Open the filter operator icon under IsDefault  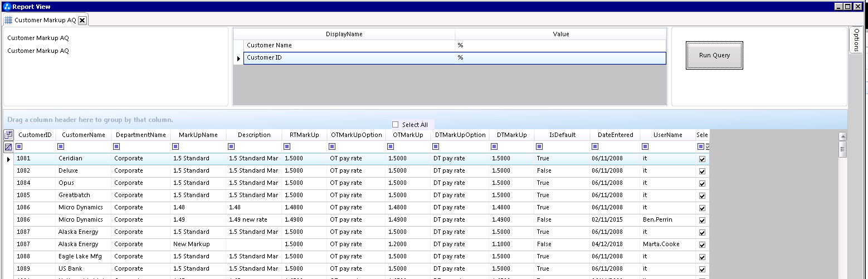point(539,146)
